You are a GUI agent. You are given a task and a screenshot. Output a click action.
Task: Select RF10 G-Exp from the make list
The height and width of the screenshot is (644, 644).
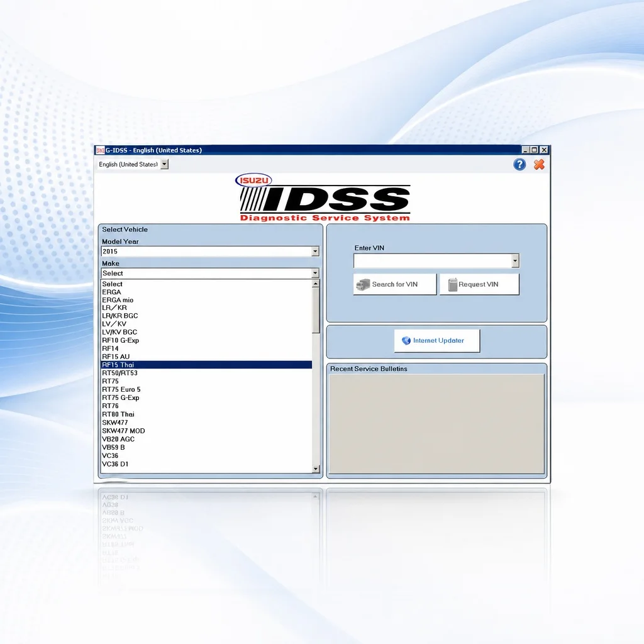coord(206,340)
